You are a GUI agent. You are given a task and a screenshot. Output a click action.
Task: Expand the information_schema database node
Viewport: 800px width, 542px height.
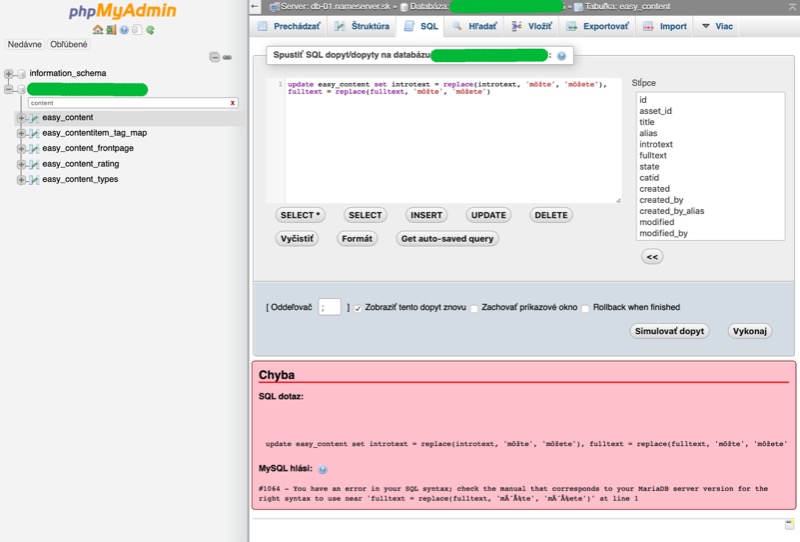pos(9,73)
